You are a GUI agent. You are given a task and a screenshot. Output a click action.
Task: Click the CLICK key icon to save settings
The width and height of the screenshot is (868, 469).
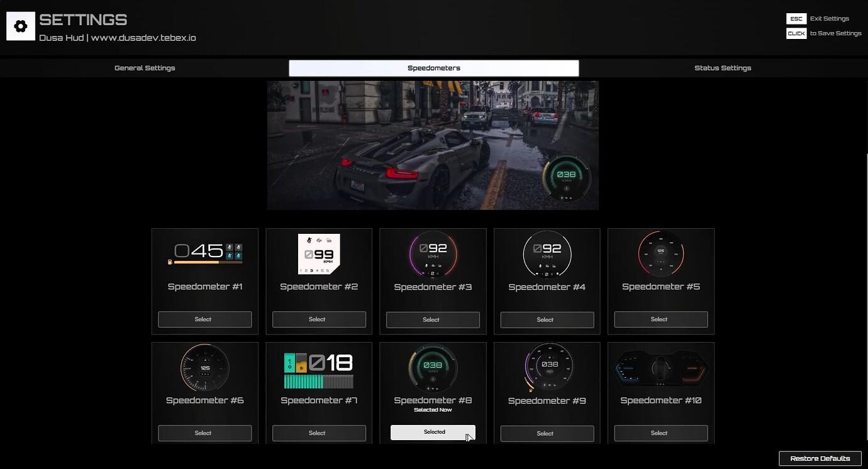pos(796,33)
